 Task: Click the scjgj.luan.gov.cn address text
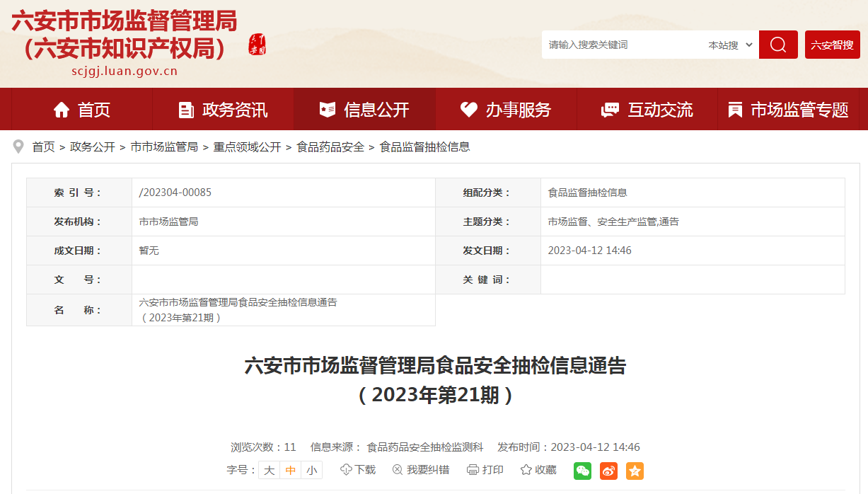(125, 71)
